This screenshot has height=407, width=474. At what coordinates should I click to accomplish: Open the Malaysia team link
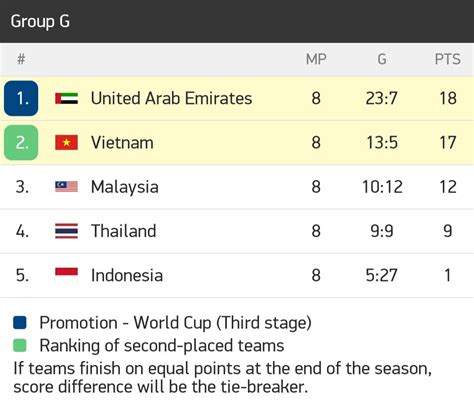125,187
